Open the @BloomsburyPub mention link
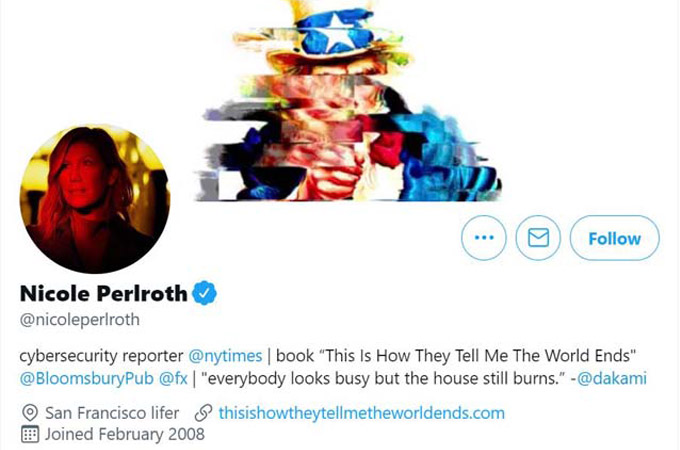This screenshot has height=450, width=680. click(87, 378)
